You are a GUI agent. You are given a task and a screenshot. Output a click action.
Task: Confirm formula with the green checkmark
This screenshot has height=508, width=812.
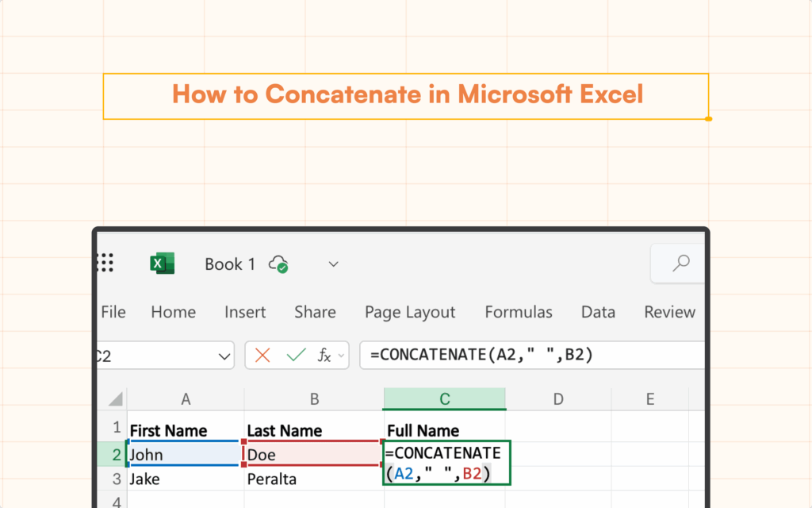pos(296,355)
